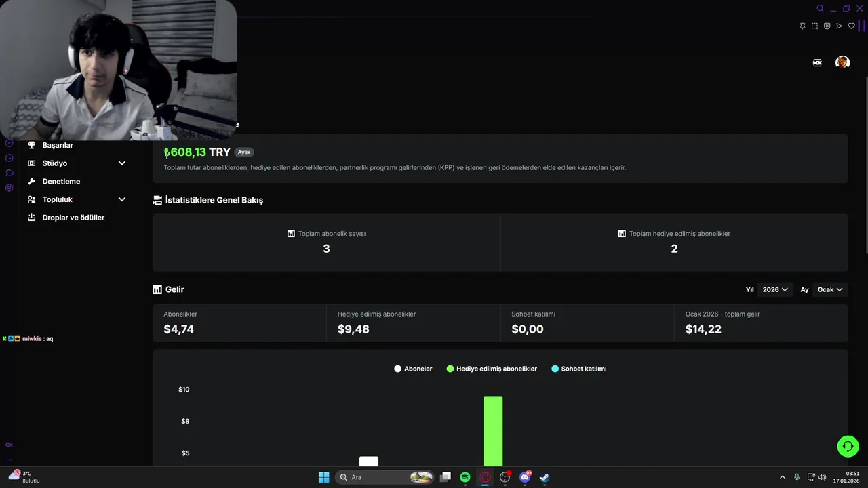Open the ad blocker shield icon
The height and width of the screenshot is (488, 868).
[x=827, y=26]
